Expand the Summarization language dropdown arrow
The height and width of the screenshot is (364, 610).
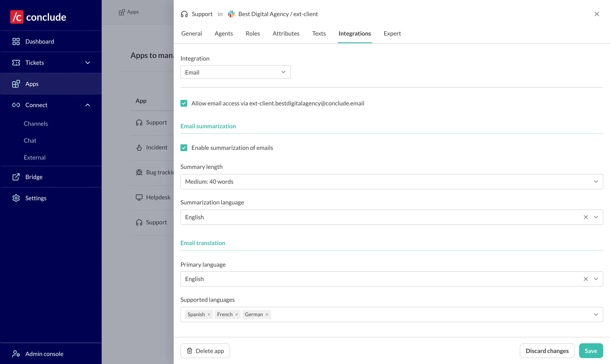596,217
